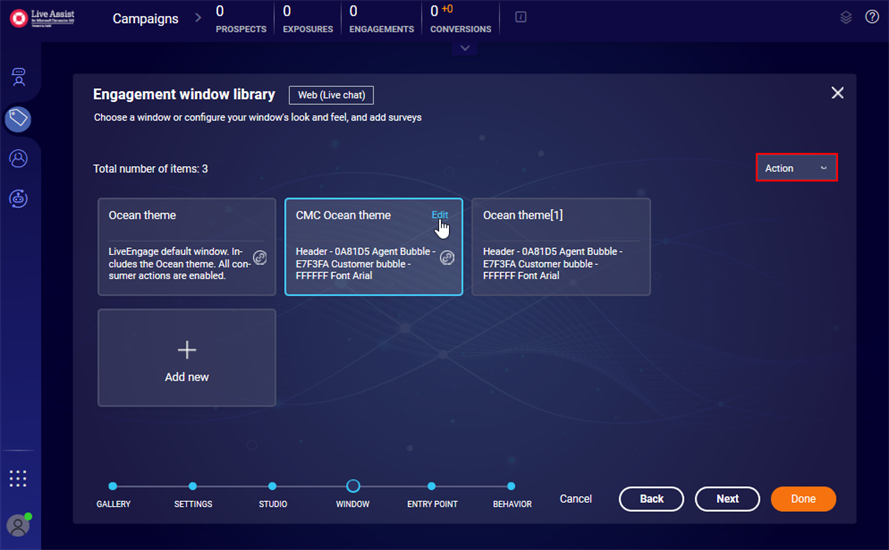Click the Next button

(x=727, y=499)
